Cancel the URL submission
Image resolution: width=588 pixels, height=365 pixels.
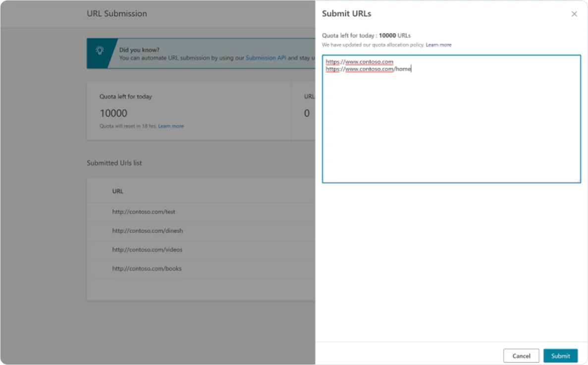521,356
